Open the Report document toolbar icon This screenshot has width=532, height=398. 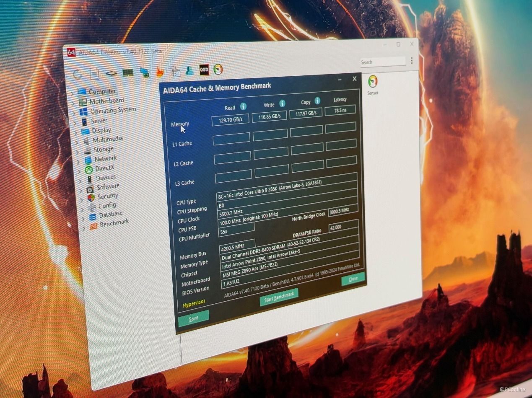point(95,75)
